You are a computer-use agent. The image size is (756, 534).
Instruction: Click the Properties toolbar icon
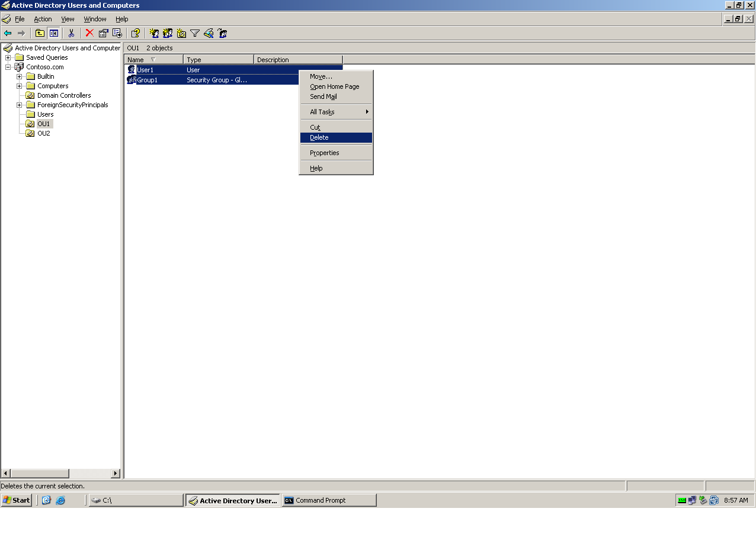[x=103, y=33]
